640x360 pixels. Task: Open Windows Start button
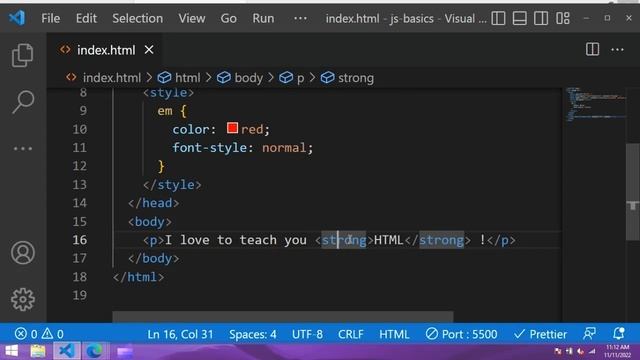coord(11,351)
